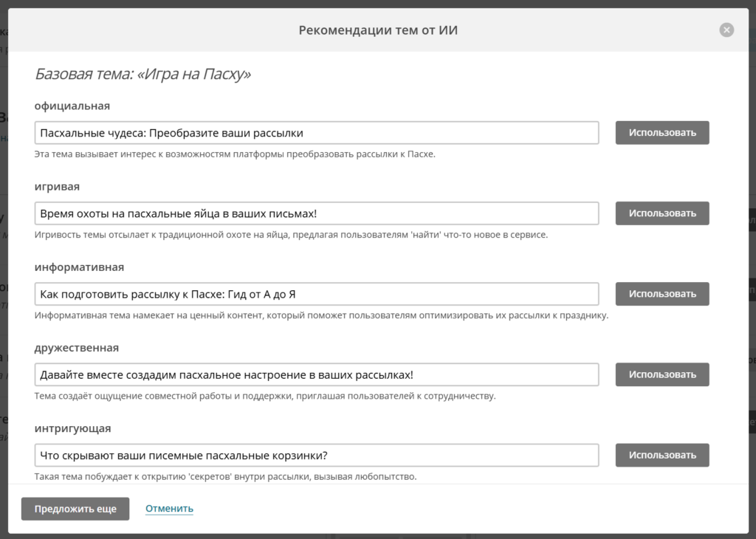
Task: Click the 'дружественная' tone label
Action: (77, 347)
